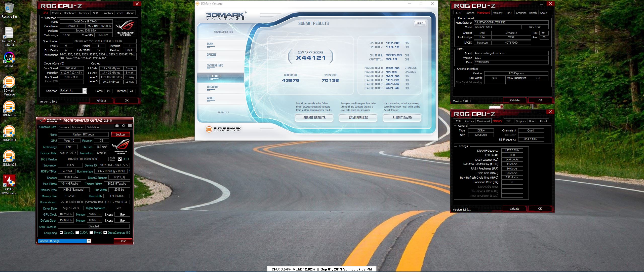
Task: Open GPU-Z hamburger menu icon
Action: (x=130, y=126)
